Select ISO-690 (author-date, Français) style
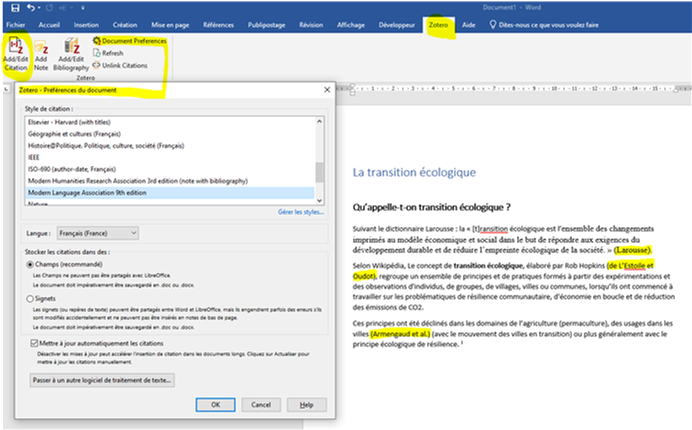 [170, 169]
